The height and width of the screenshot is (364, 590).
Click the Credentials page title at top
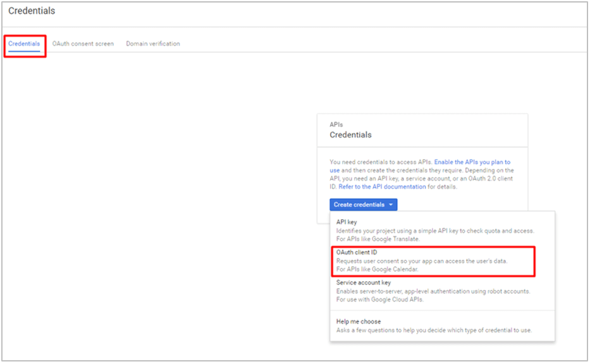point(32,11)
